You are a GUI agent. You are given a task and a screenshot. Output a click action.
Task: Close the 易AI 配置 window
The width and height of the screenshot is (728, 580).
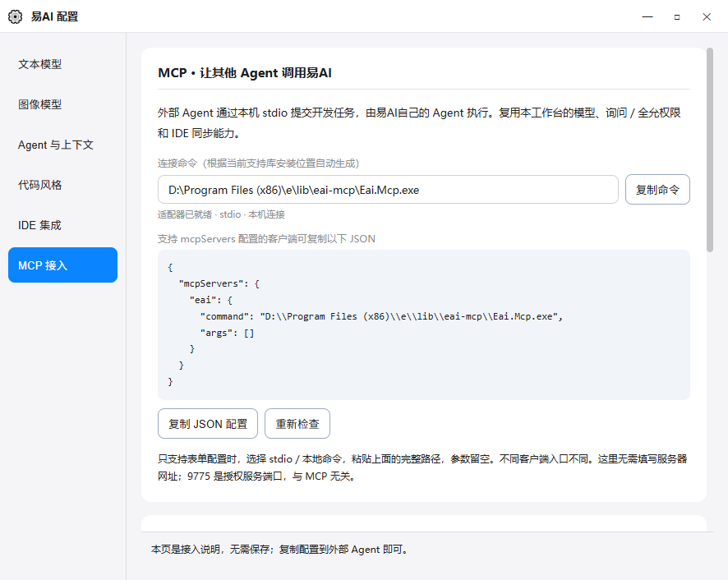point(707,16)
